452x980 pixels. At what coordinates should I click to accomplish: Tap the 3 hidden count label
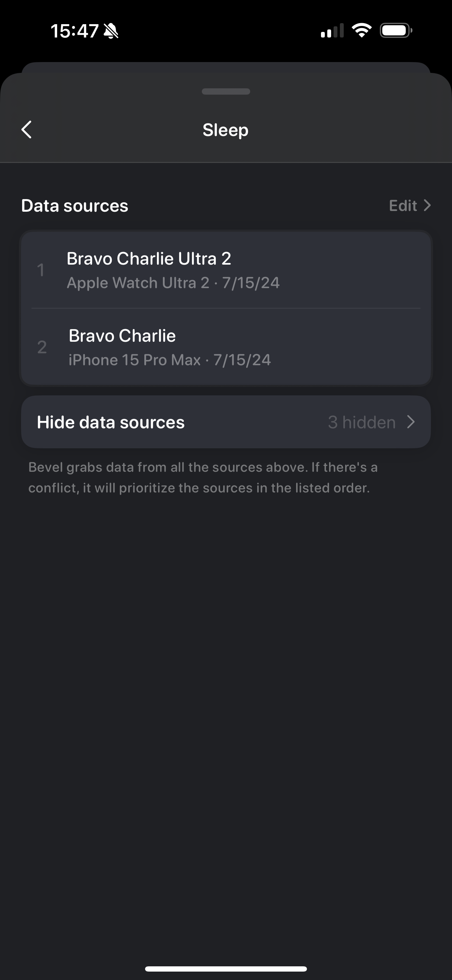362,422
